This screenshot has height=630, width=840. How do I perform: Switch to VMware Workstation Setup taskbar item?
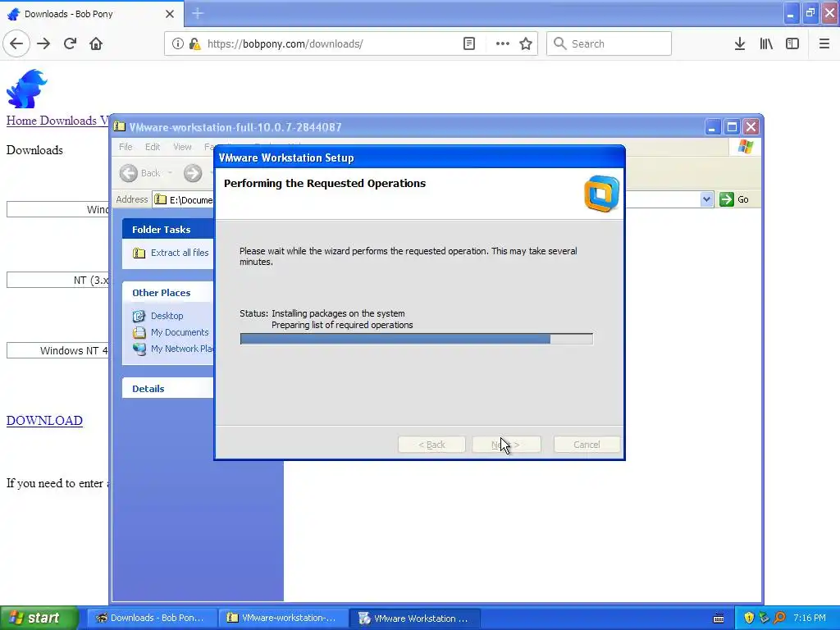coord(415,619)
